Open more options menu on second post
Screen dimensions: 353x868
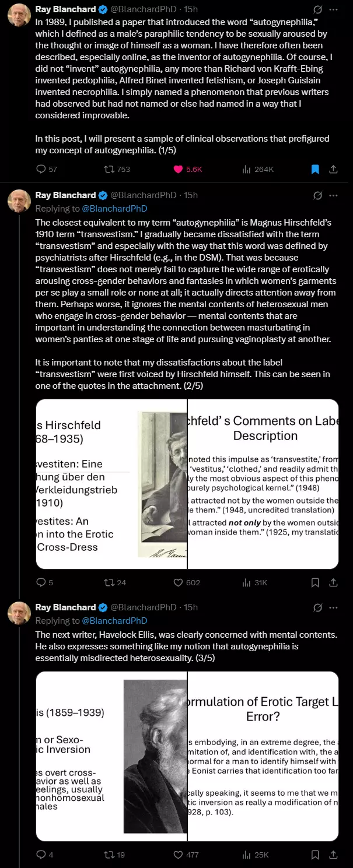click(x=333, y=195)
